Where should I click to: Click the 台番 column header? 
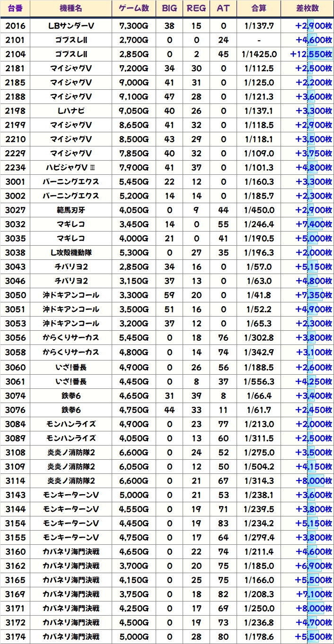click(x=15, y=9)
